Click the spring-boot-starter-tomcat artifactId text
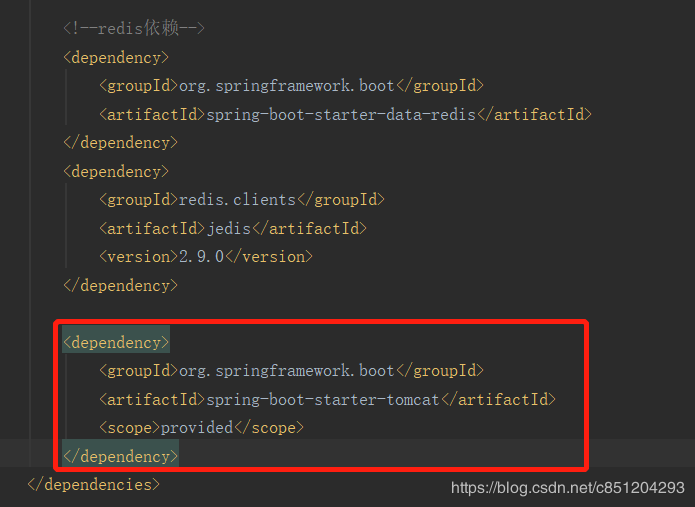The height and width of the screenshot is (507, 695). [x=323, y=399]
